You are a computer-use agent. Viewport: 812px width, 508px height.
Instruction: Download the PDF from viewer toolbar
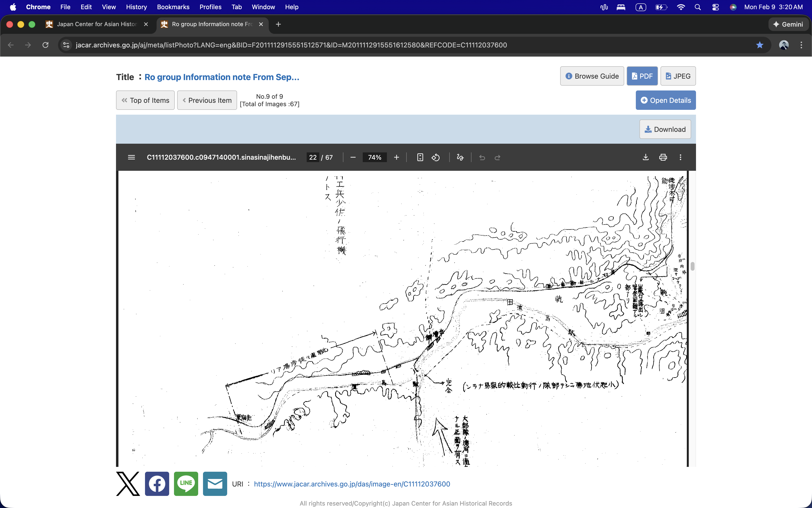[645, 157]
